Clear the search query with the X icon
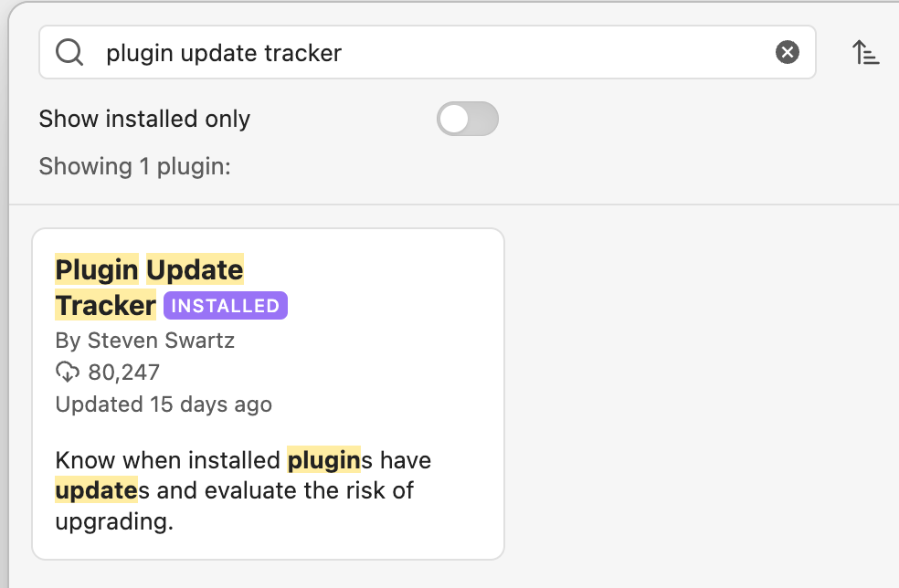Viewport: 899px width, 588px height. click(x=788, y=53)
